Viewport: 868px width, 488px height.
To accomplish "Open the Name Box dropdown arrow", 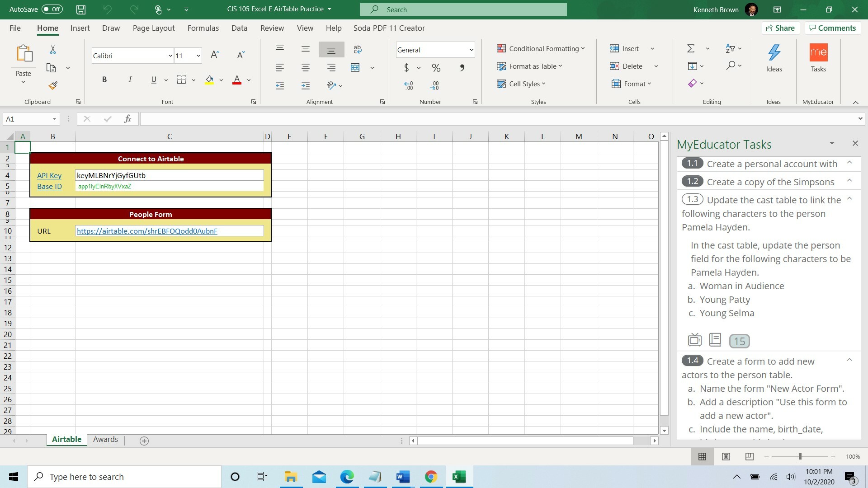I will coord(54,119).
